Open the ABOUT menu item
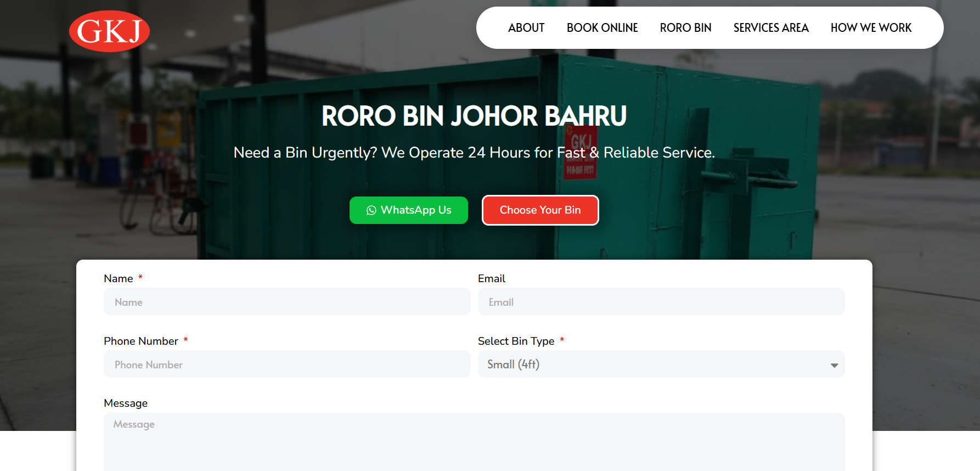This screenshot has height=471, width=980. coord(526,28)
